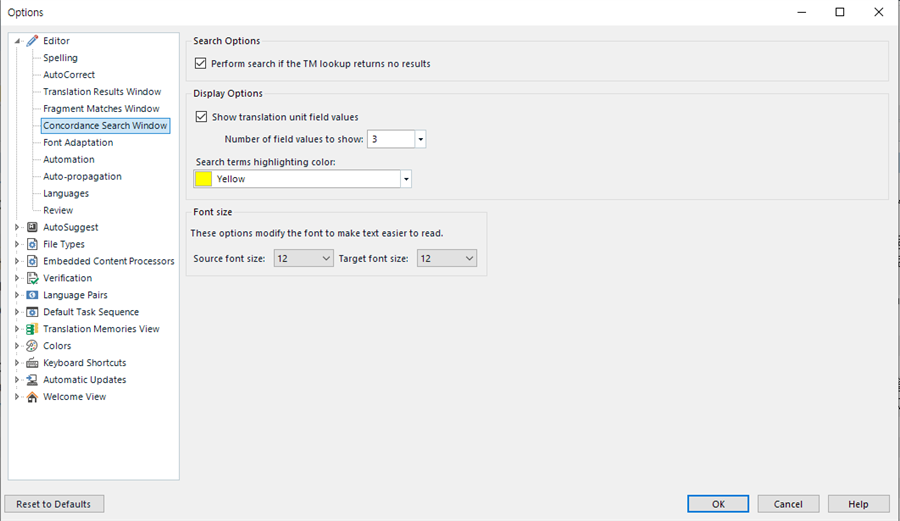Toggle Perform search if TM lookup returns no results
This screenshot has height=521, width=900.
[x=200, y=63]
